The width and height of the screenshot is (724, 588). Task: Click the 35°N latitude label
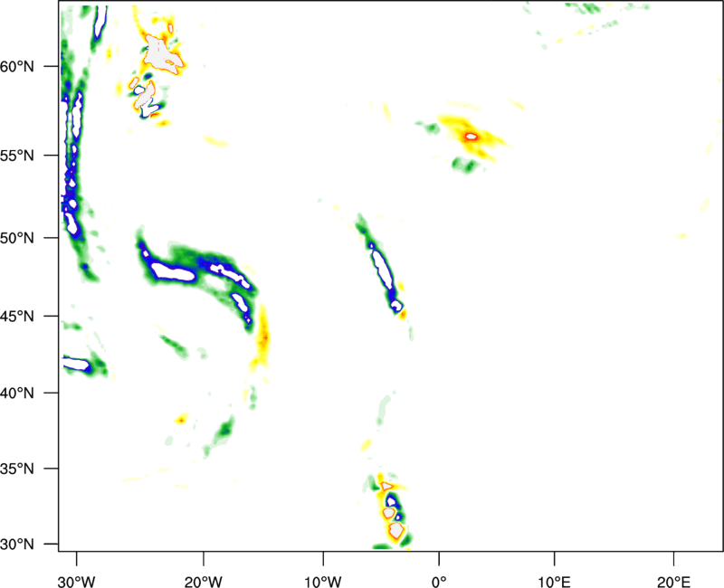point(17,469)
